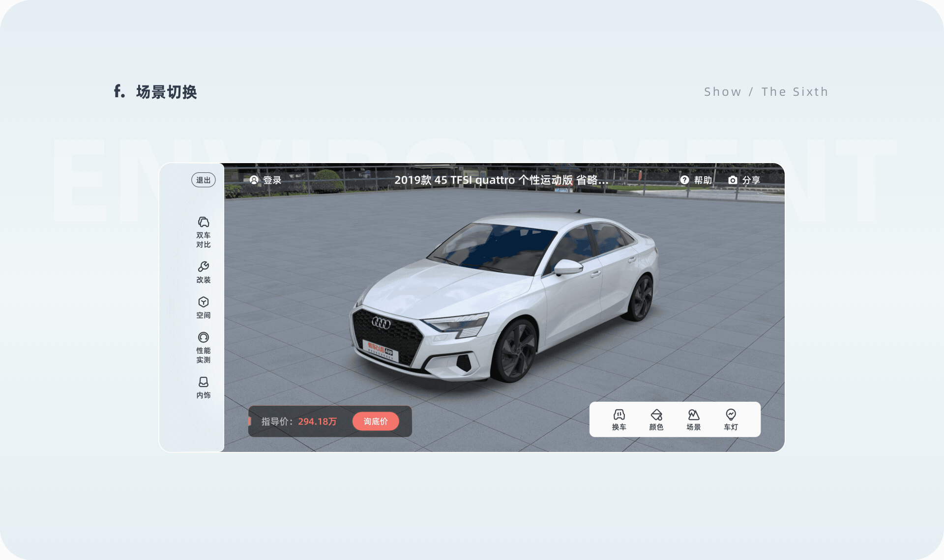Click the 登录 login user icon

pos(254,180)
